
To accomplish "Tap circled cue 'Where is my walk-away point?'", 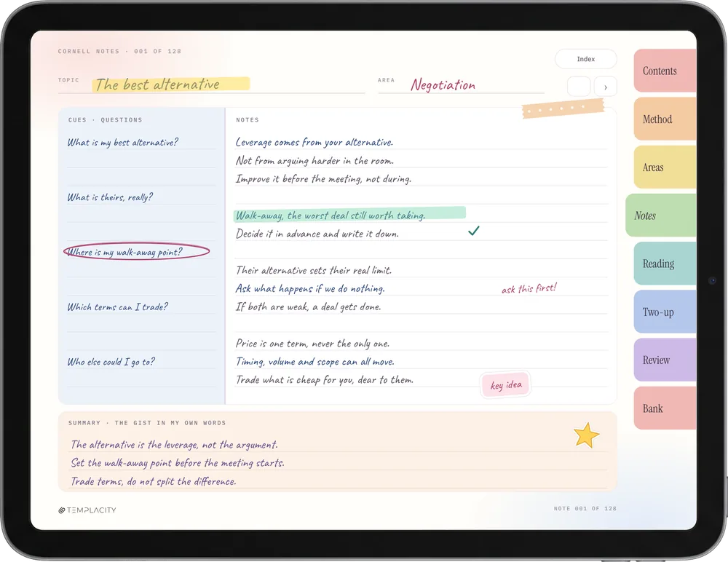I will point(137,252).
